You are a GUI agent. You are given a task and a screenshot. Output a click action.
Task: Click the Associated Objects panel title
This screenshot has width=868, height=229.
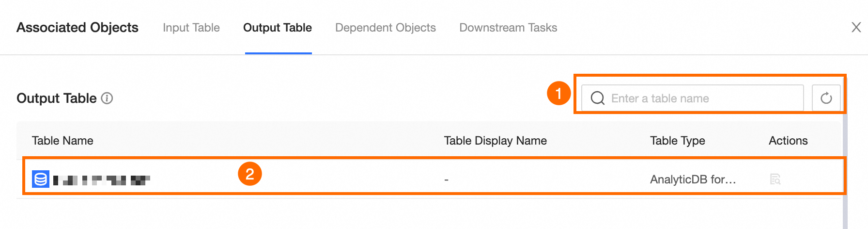77,28
